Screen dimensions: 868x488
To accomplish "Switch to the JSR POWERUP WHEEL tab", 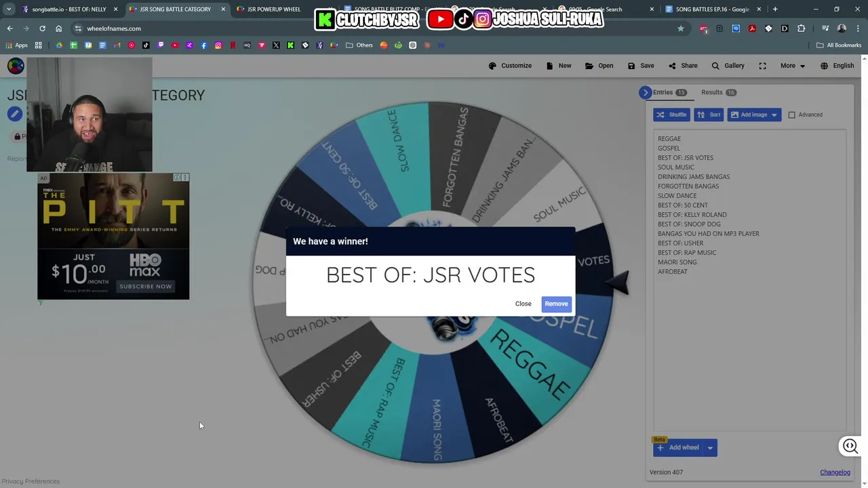I will (x=274, y=9).
